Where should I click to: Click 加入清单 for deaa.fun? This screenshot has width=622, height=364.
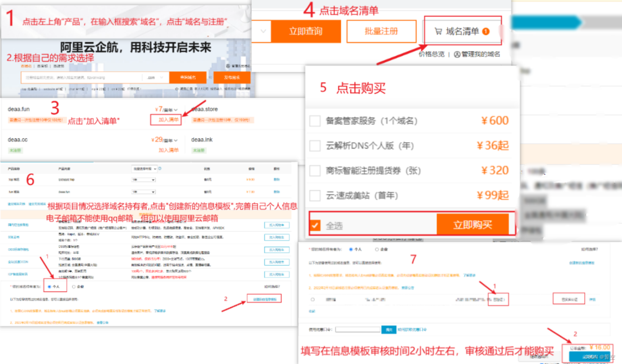click(x=166, y=119)
